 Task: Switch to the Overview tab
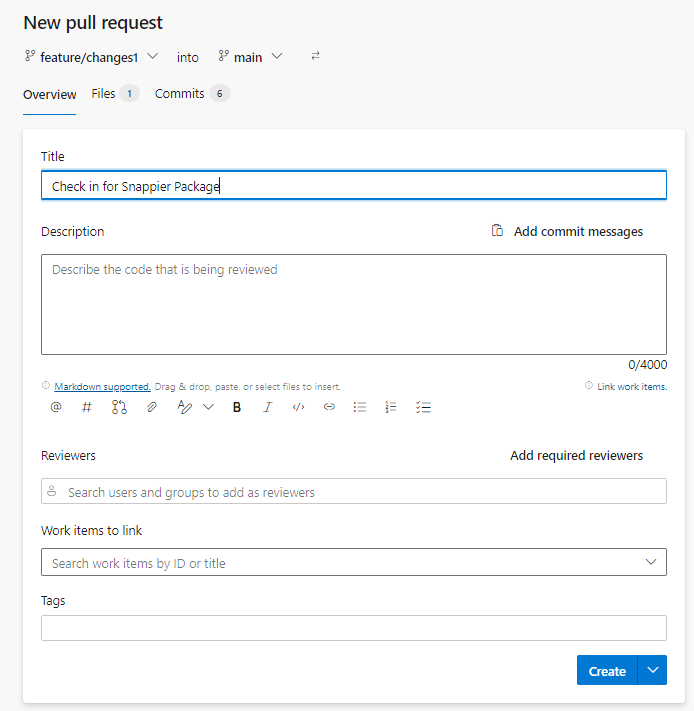coord(49,94)
